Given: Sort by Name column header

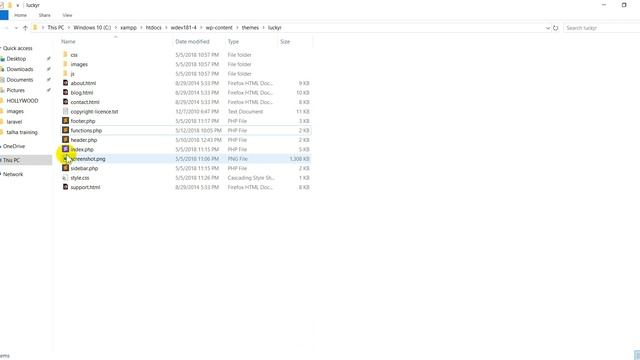Looking at the screenshot, I should click(68, 42).
